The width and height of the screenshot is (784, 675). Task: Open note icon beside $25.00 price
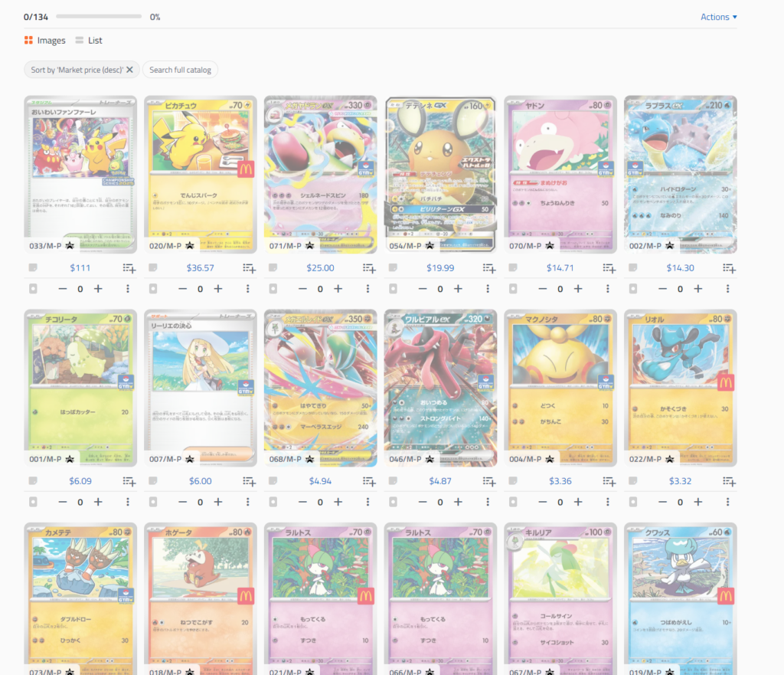[273, 267]
